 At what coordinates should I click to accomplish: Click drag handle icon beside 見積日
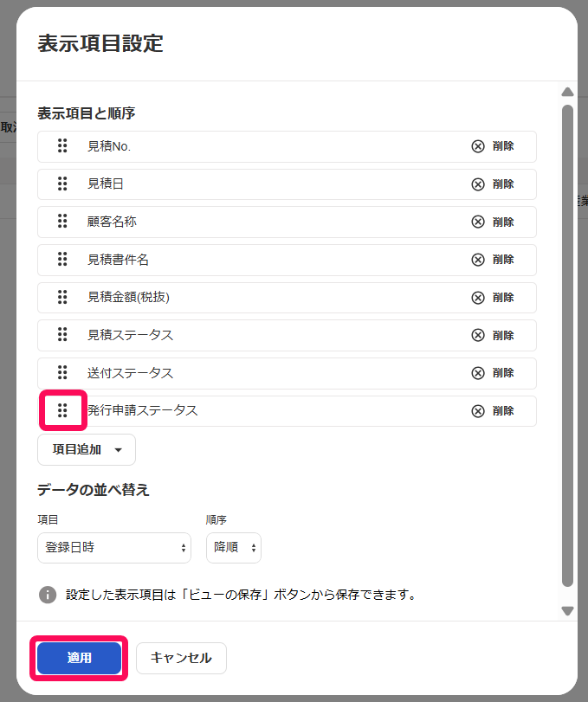62,184
